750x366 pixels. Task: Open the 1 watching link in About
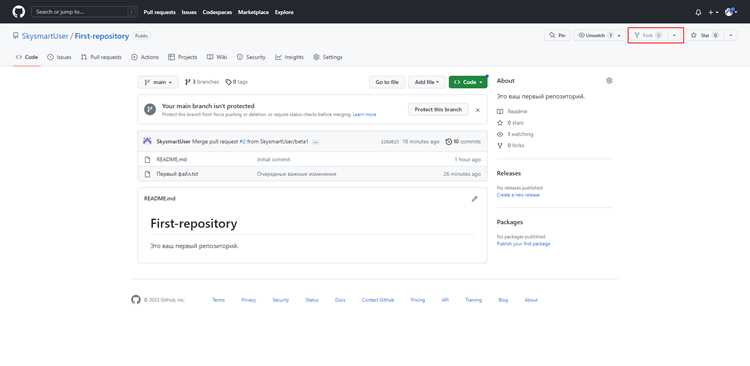[515, 134]
